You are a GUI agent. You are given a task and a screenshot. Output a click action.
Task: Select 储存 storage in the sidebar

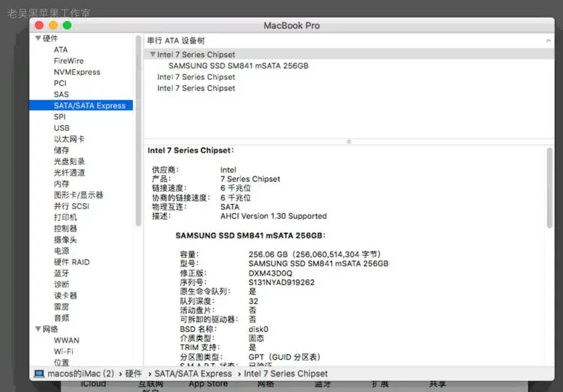pos(61,150)
